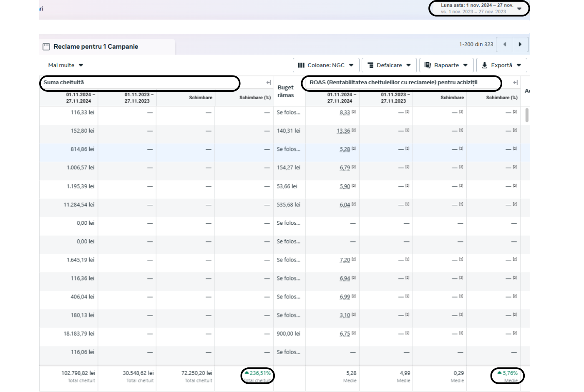
Task: Click the ROAS footnote icon next to 6,99
Action: coord(354,296)
